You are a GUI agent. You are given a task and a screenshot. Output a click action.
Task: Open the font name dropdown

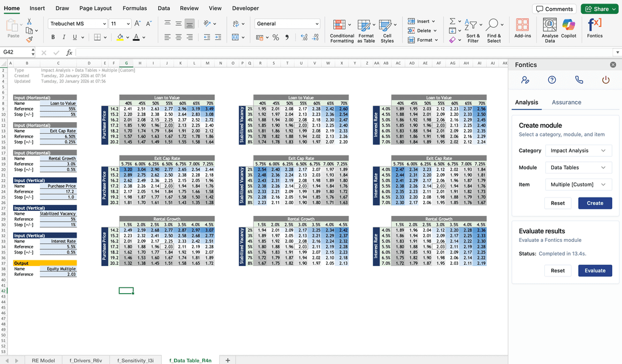click(x=104, y=24)
